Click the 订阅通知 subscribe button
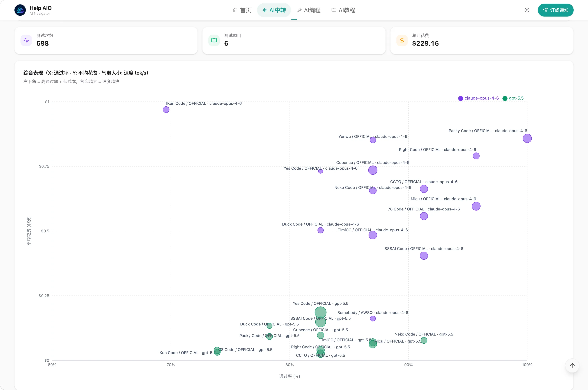Image resolution: width=588 pixels, height=390 pixels. click(x=555, y=10)
